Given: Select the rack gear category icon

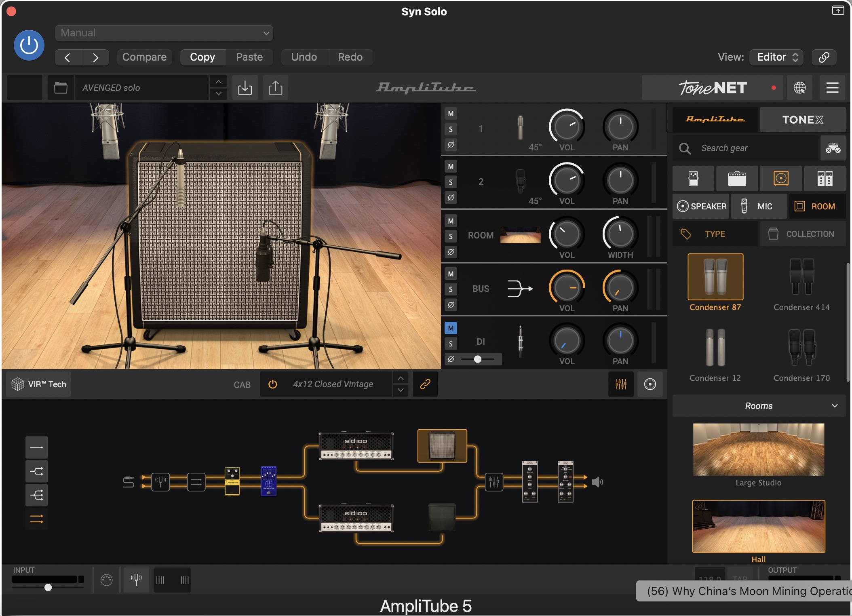Looking at the screenshot, I should point(825,178).
